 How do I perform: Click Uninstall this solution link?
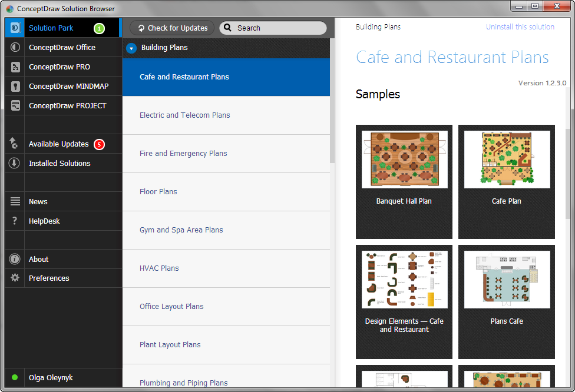(x=520, y=26)
